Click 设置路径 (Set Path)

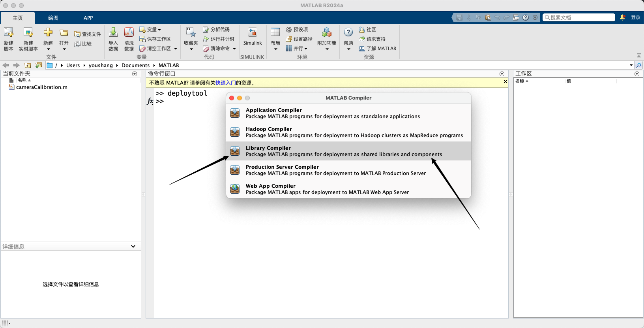(299, 39)
